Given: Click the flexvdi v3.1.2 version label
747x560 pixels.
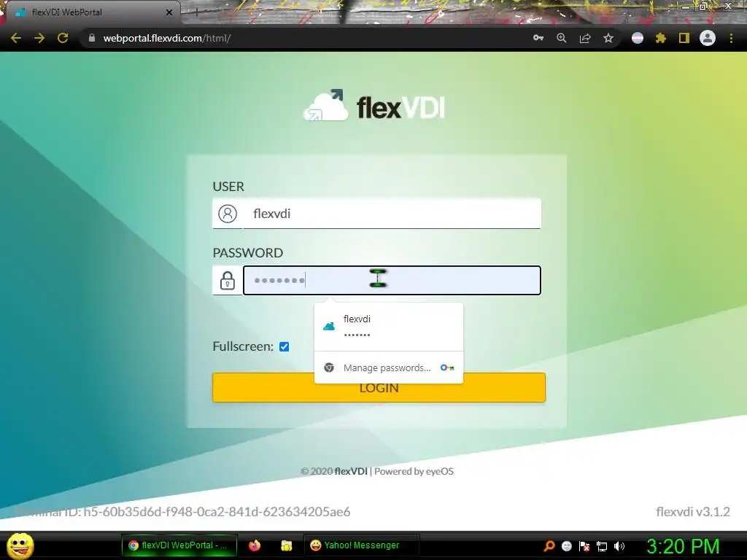Looking at the screenshot, I should [x=693, y=512].
